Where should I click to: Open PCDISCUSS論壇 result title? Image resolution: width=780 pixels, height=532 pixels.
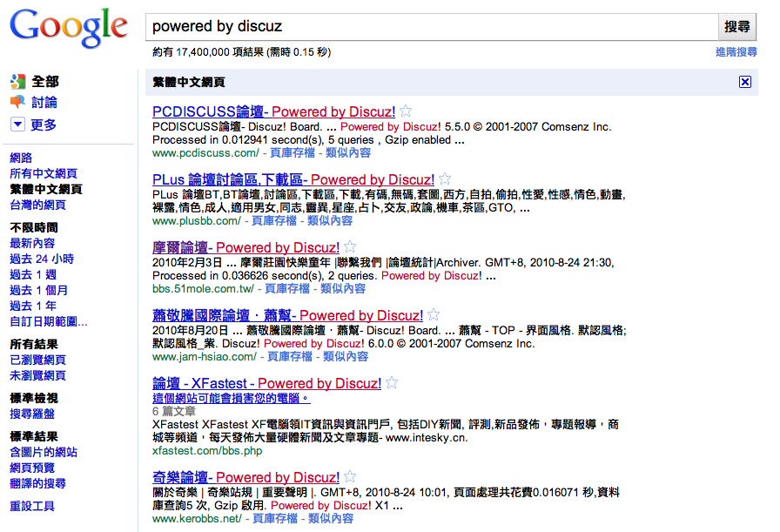point(273,111)
